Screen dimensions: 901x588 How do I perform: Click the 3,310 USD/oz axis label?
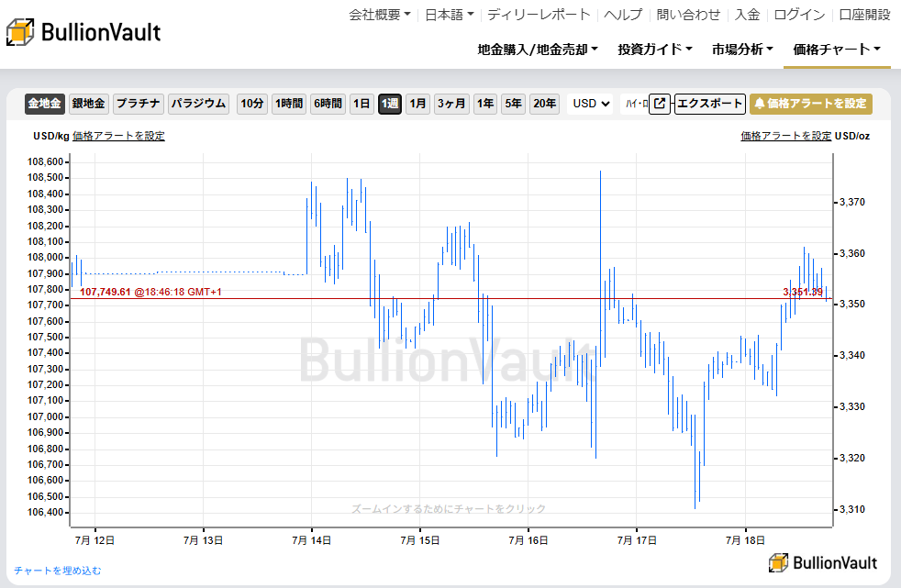pyautogui.click(x=852, y=509)
